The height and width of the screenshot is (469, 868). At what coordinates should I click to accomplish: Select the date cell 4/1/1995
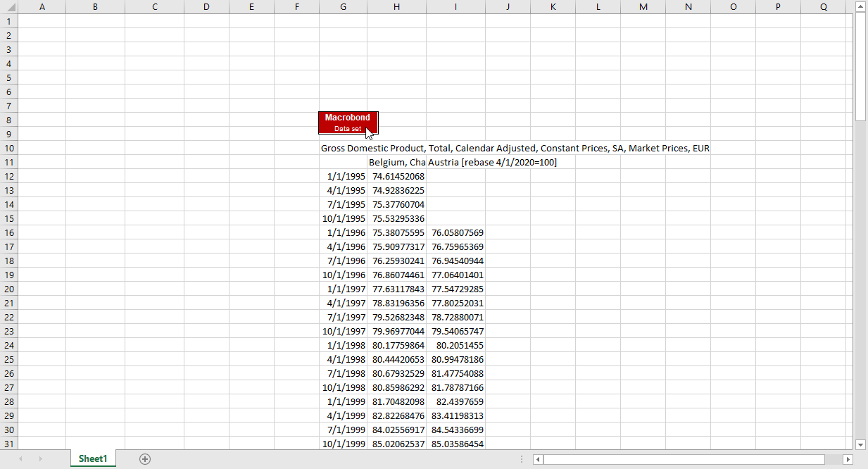click(x=343, y=190)
